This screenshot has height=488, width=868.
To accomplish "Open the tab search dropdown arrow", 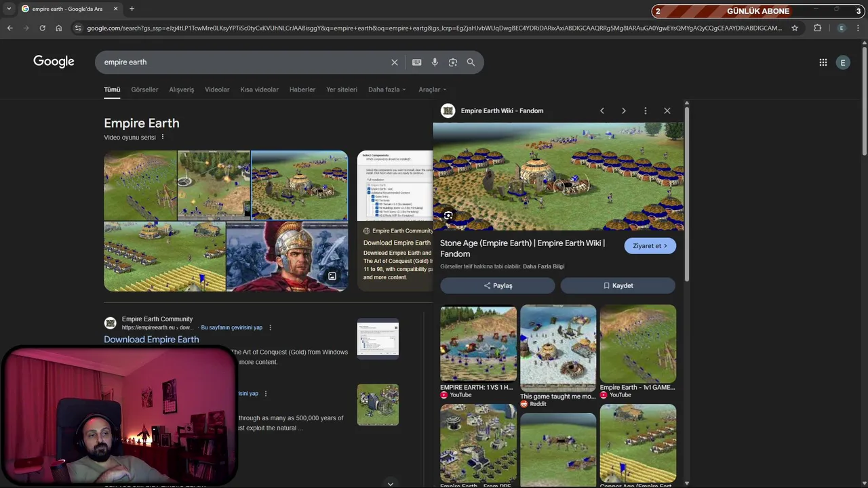I will click(x=9, y=9).
